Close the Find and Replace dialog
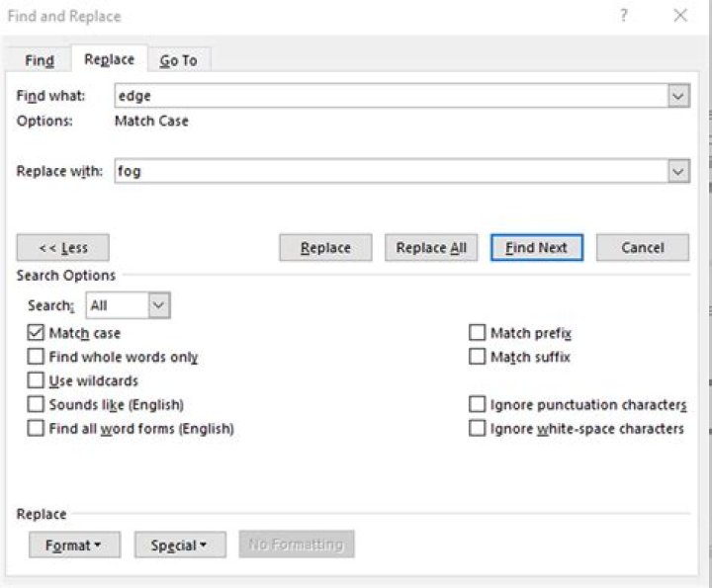The width and height of the screenshot is (712, 588). click(x=680, y=16)
